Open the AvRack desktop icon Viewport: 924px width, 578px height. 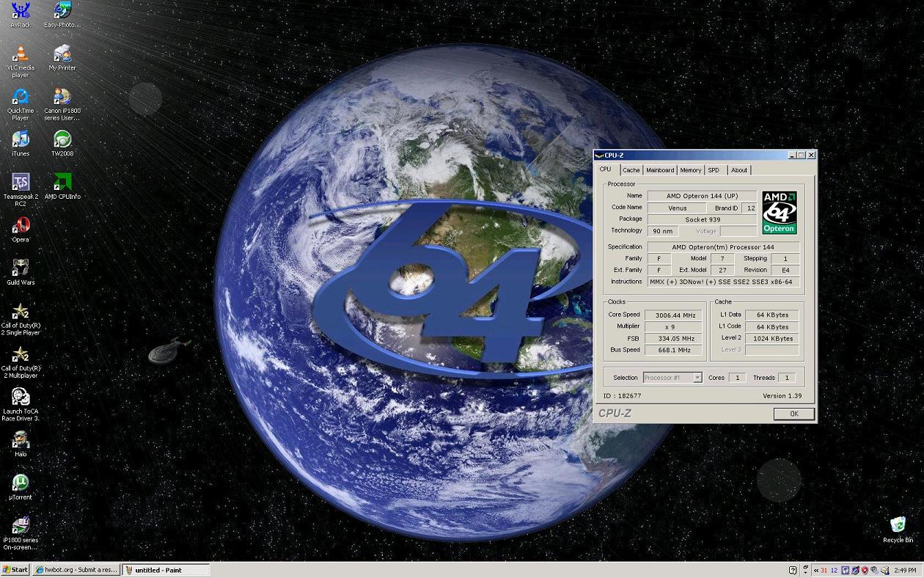click(21, 15)
